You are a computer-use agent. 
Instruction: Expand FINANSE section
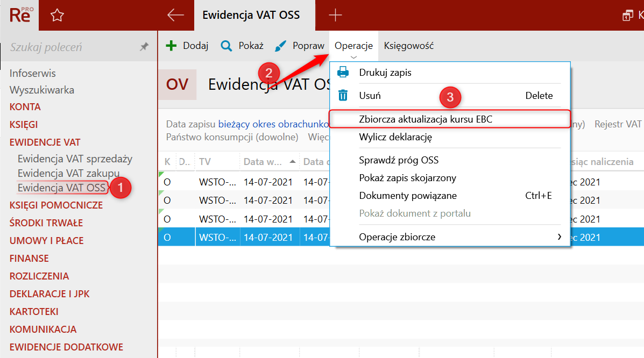29,258
